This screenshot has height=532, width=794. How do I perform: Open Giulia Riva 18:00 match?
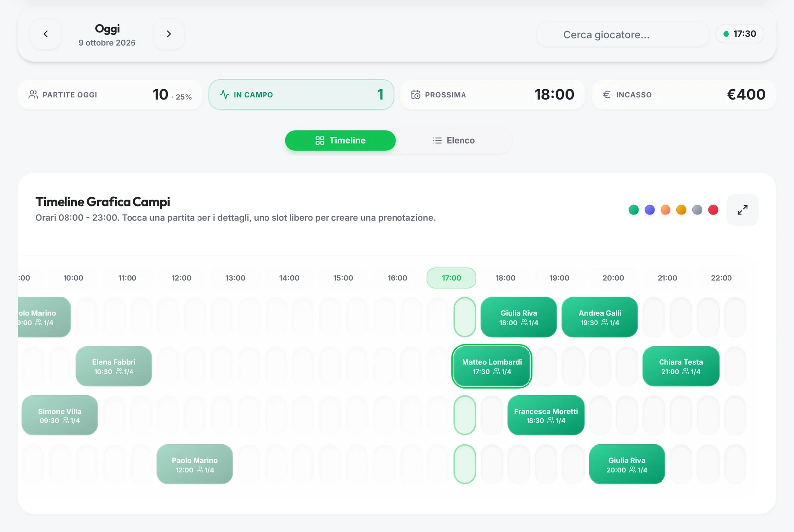click(x=519, y=317)
